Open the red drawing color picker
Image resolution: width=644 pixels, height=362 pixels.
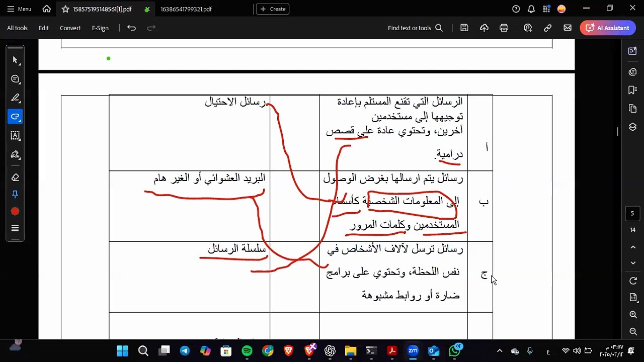click(x=15, y=212)
